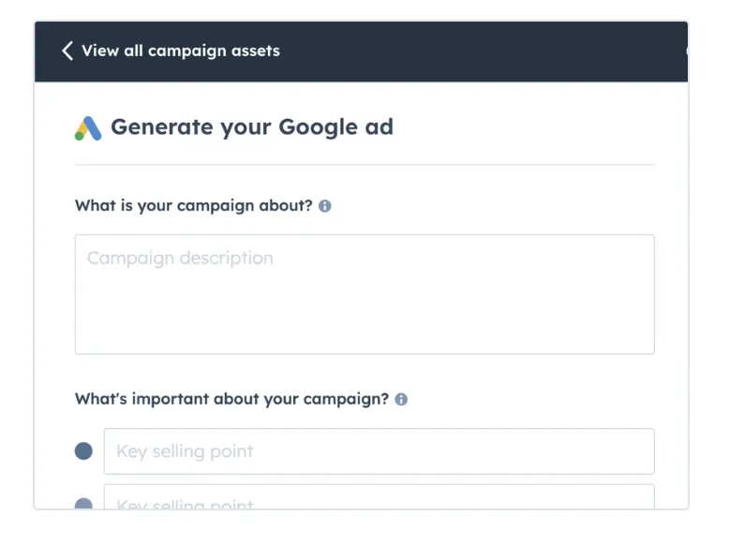The height and width of the screenshot is (560, 729).
Task: Click the second selling point bullet dot
Action: coord(83,504)
